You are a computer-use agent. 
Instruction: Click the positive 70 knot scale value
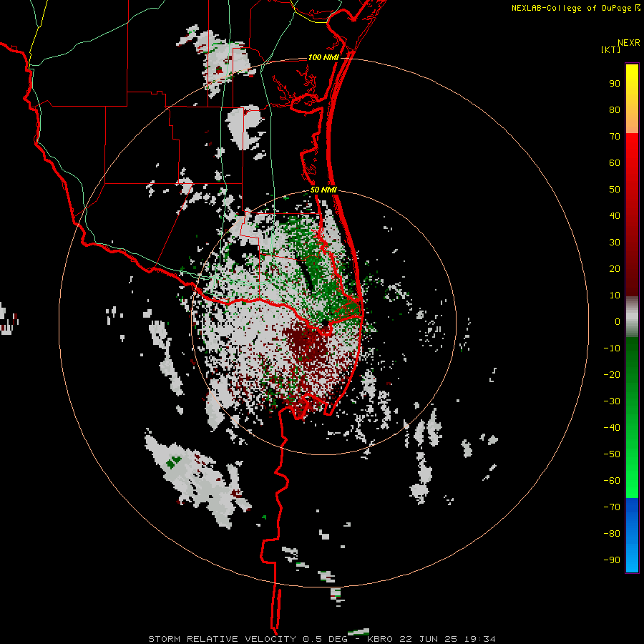click(x=615, y=137)
